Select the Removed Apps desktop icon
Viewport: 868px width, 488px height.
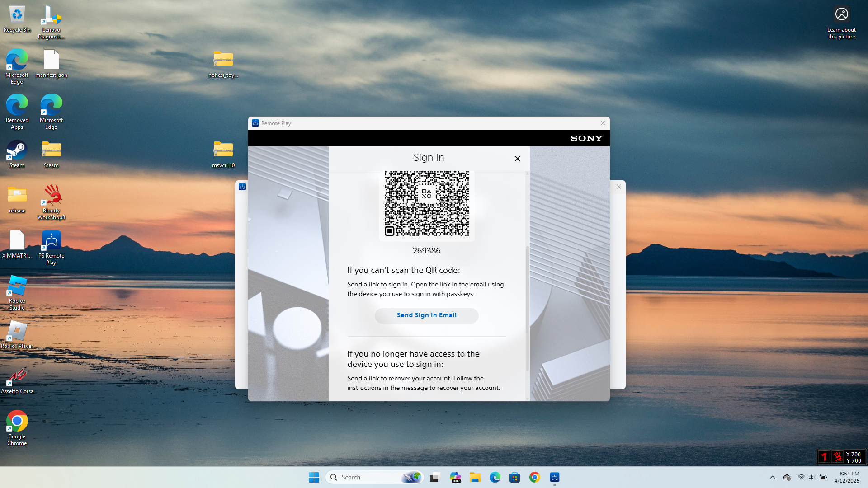(17, 112)
